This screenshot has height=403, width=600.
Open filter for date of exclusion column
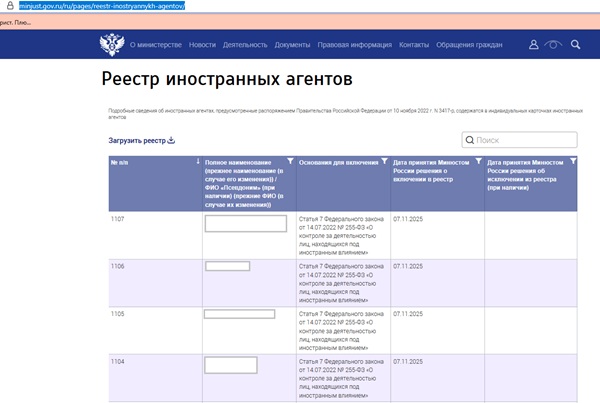(572, 161)
